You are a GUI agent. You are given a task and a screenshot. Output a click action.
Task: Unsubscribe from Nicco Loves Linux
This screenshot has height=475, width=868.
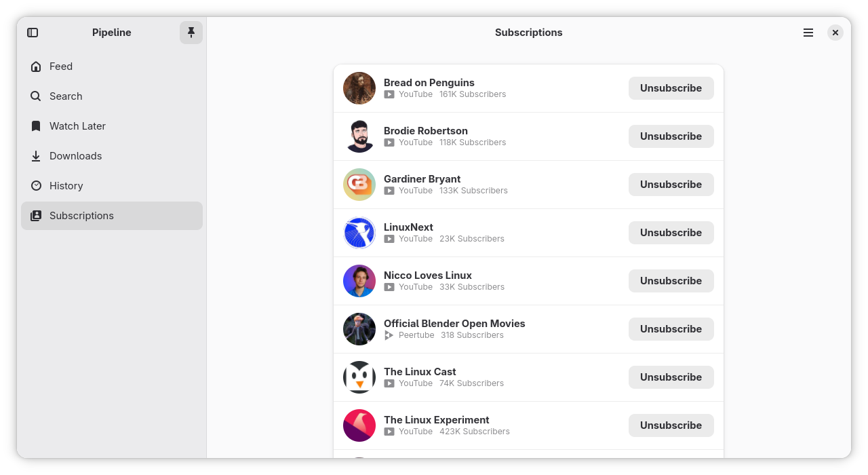coord(671,281)
